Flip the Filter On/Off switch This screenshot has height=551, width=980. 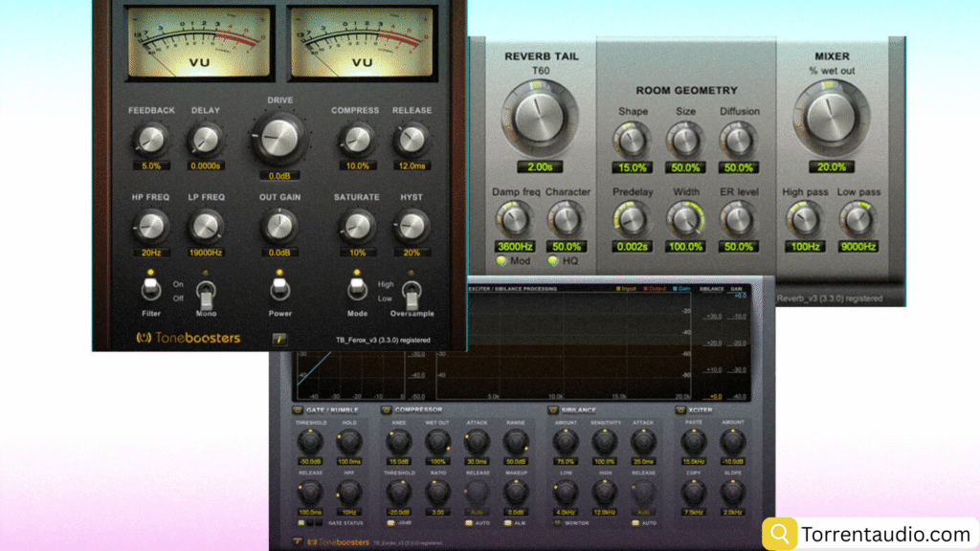click(x=149, y=287)
